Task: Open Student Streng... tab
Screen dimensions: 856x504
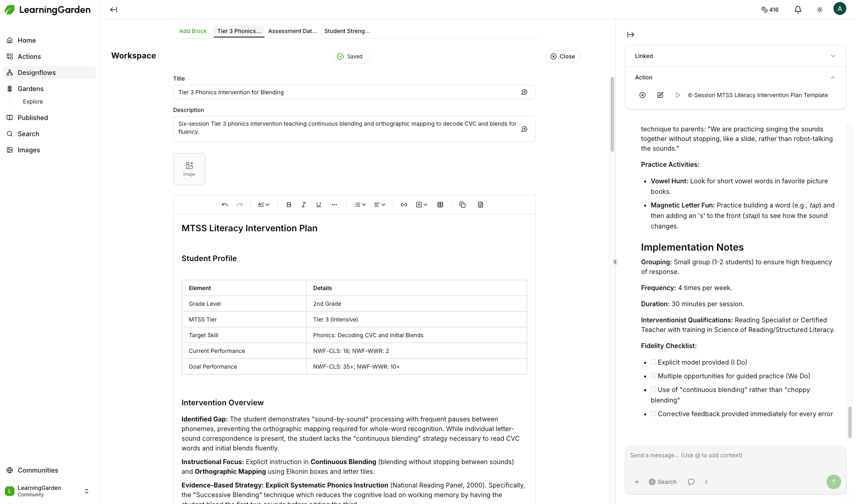Action: pyautogui.click(x=347, y=31)
